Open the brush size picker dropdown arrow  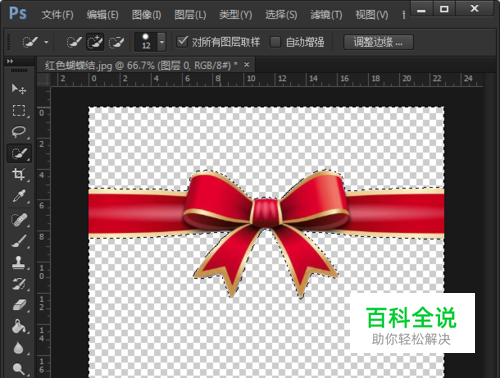click(x=162, y=42)
